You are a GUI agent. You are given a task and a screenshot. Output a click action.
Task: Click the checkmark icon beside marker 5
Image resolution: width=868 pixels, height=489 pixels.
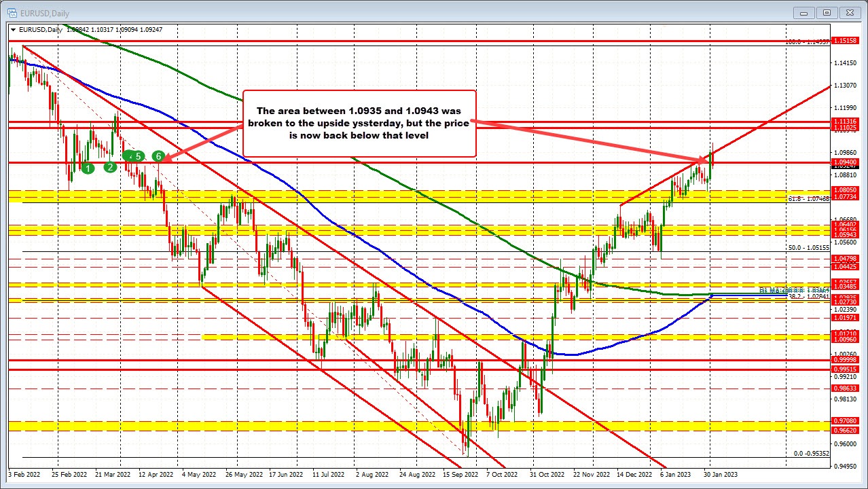[x=130, y=157]
